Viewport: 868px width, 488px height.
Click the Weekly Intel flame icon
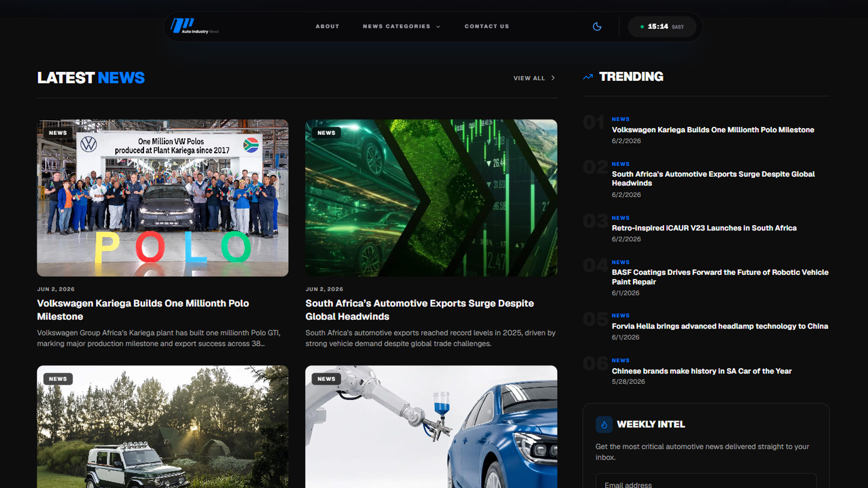point(604,425)
